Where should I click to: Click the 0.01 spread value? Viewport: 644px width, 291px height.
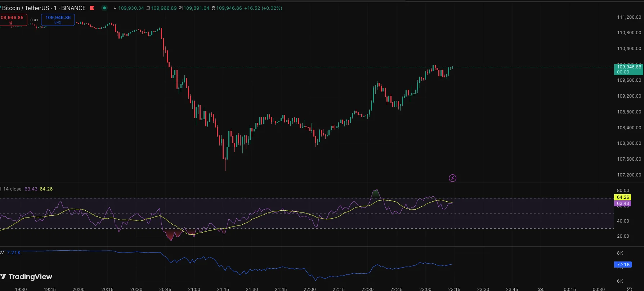[34, 20]
